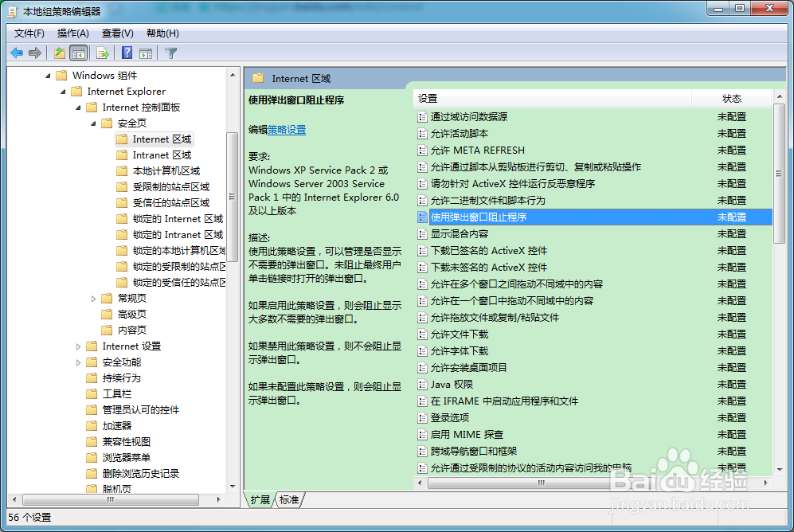Select the 跨域导航窗口和框架 policy row

click(x=593, y=451)
